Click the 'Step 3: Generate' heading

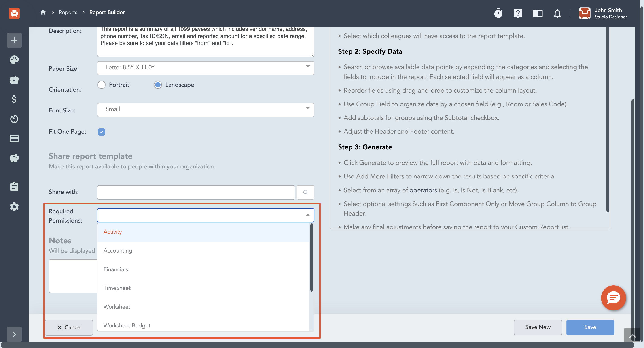coord(365,147)
